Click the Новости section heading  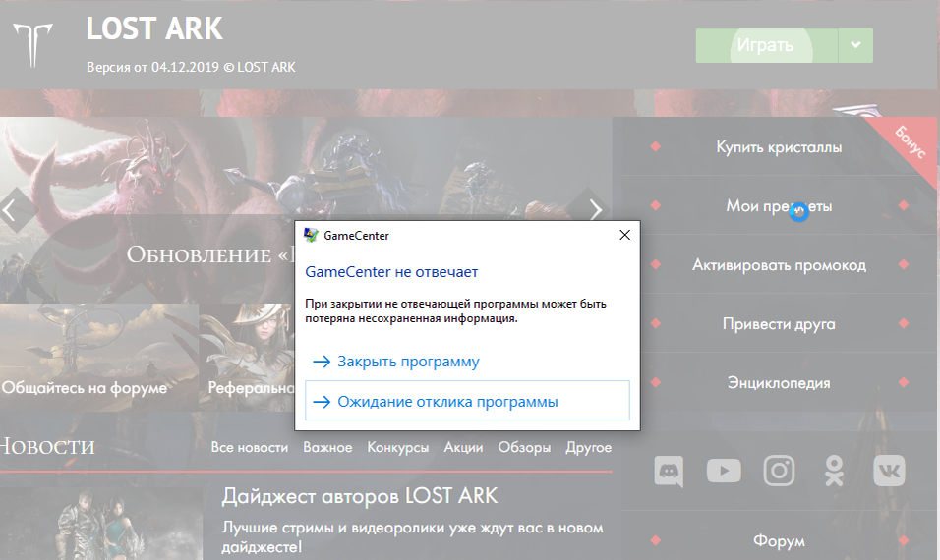coord(47,446)
